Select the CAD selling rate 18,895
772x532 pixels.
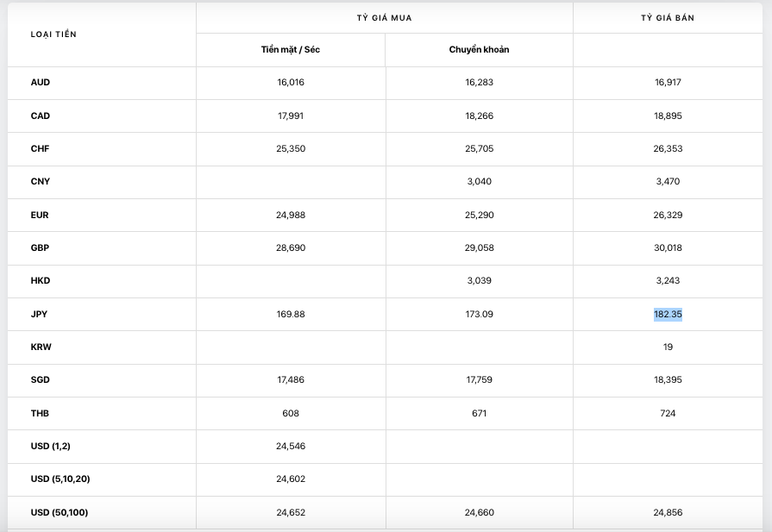point(668,116)
